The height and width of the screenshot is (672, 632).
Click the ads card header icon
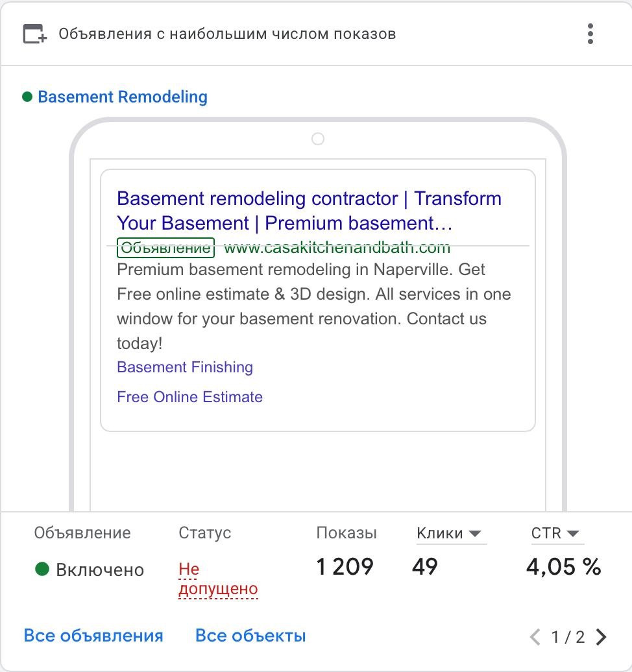pos(35,34)
